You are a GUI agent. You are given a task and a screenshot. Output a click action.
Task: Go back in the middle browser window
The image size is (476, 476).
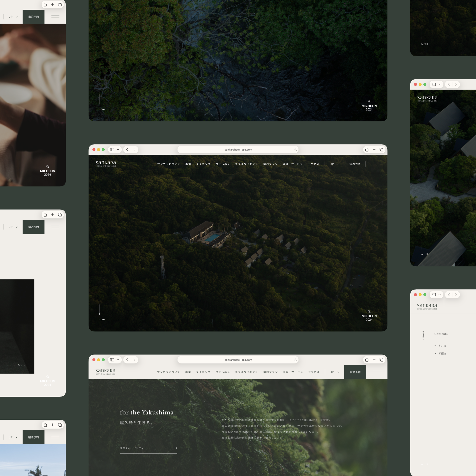[127, 149]
